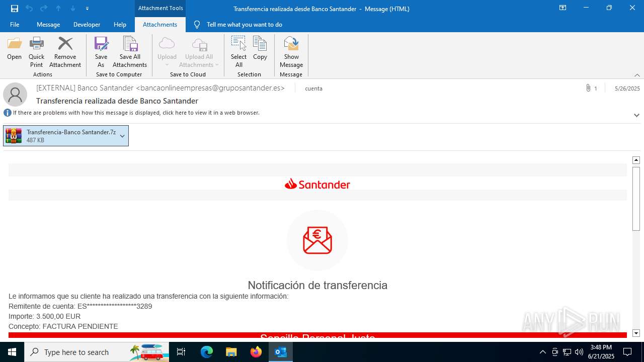Click the Windows search box

tap(97, 352)
